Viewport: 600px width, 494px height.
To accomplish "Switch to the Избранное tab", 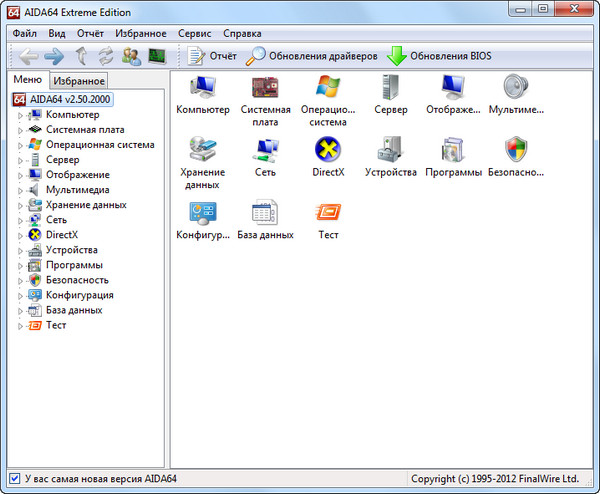I will click(x=79, y=81).
